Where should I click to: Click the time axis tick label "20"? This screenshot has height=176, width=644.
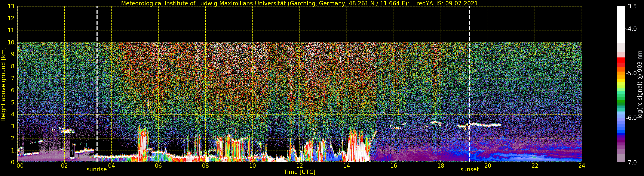tap(488, 166)
